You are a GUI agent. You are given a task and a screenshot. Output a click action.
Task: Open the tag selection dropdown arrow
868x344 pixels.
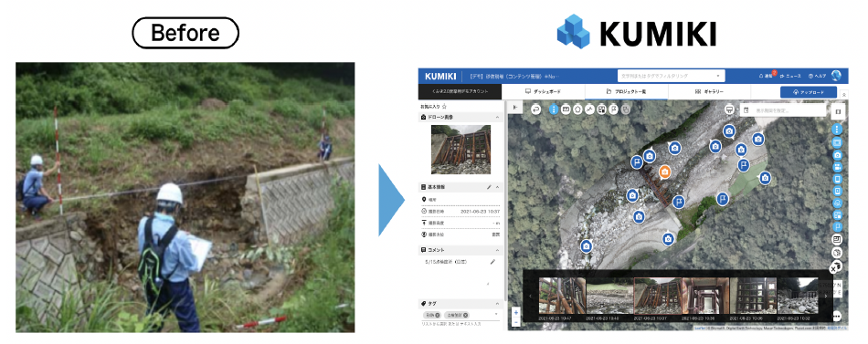[x=495, y=314]
